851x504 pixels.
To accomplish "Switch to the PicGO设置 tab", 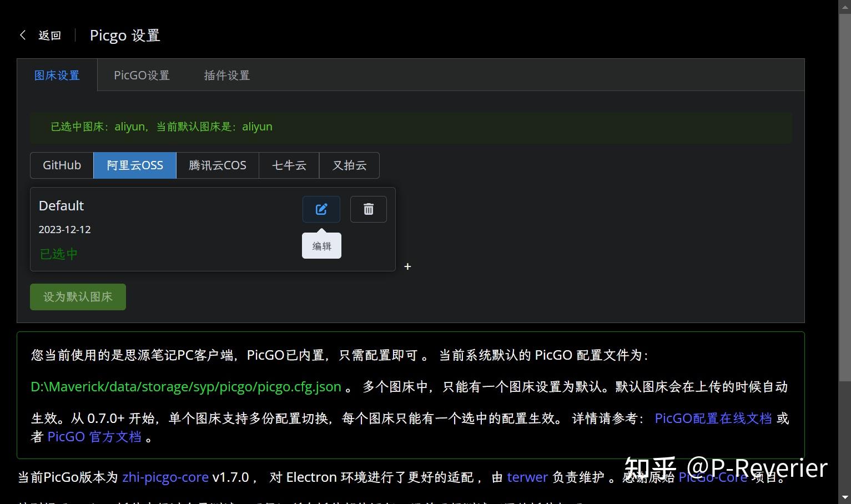I will [142, 75].
